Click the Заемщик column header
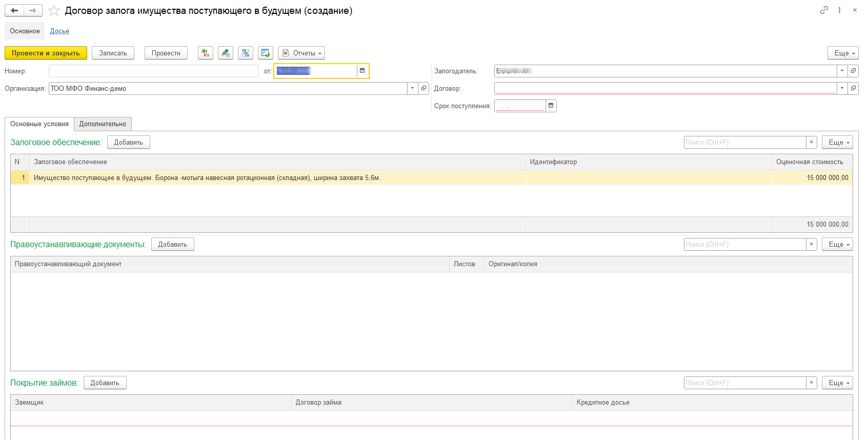Image resolution: width=868 pixels, height=440 pixels. click(151, 402)
